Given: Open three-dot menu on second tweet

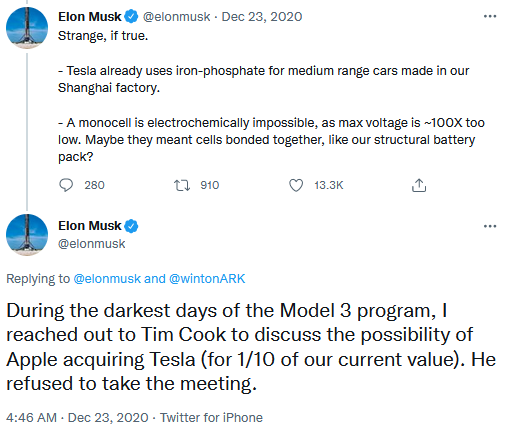Looking at the screenshot, I should [490, 226].
